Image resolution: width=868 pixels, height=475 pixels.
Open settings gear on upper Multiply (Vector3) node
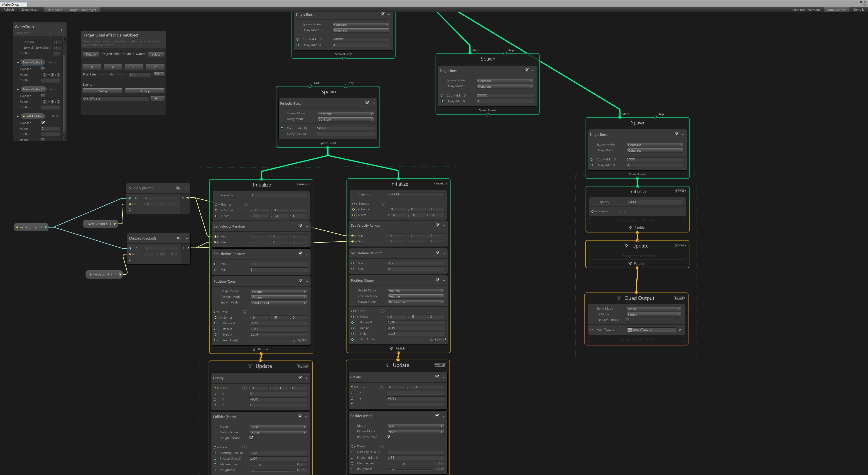[x=178, y=188]
